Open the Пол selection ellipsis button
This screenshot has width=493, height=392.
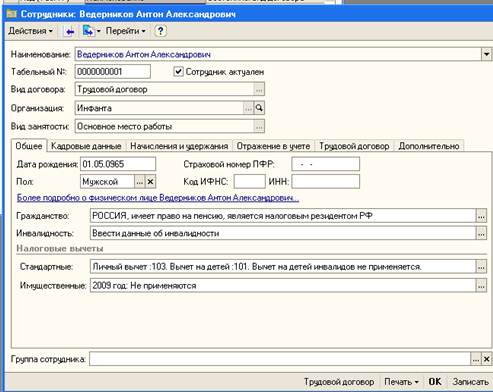click(139, 182)
